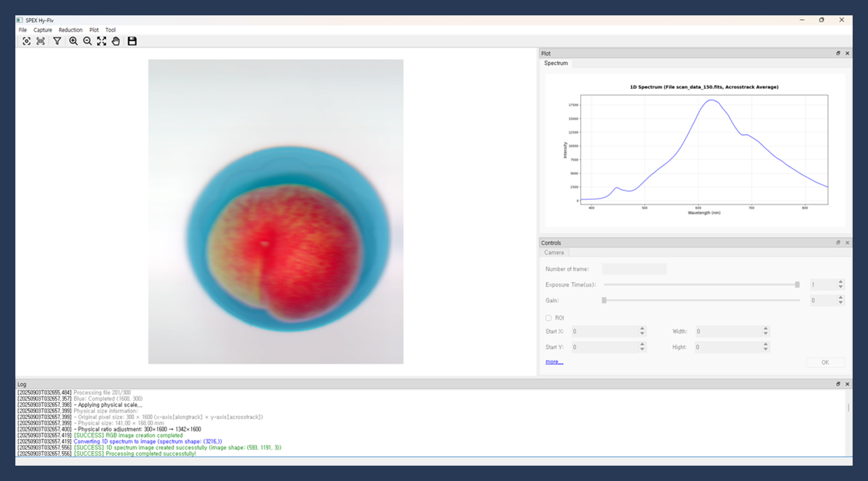This screenshot has height=481, width=868.
Task: Fit image to view with expand icon
Action: click(101, 41)
